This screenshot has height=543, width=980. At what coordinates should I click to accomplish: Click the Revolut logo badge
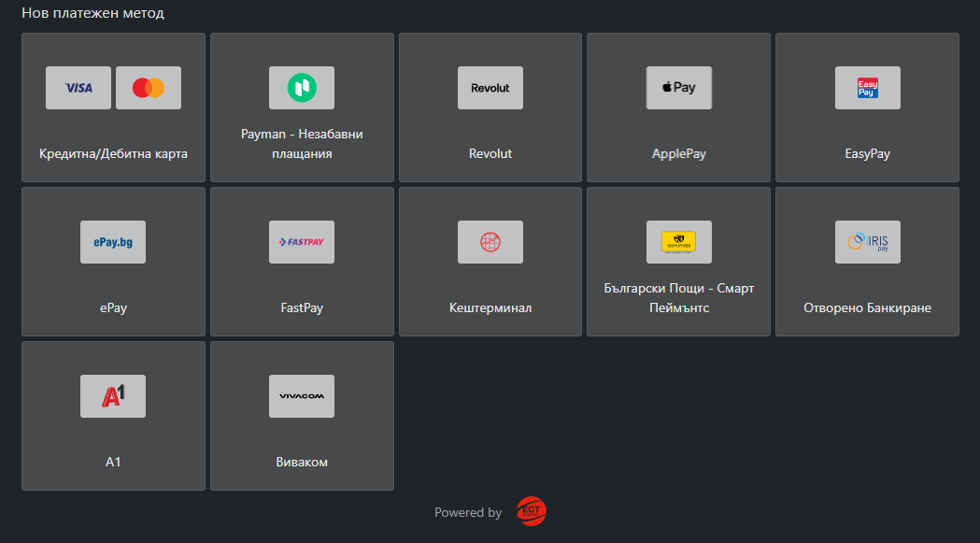[x=490, y=88]
